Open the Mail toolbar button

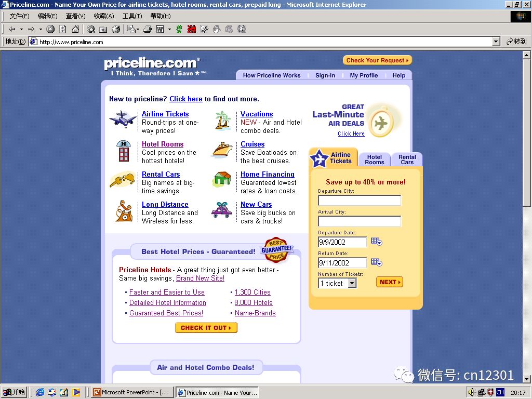[131, 30]
